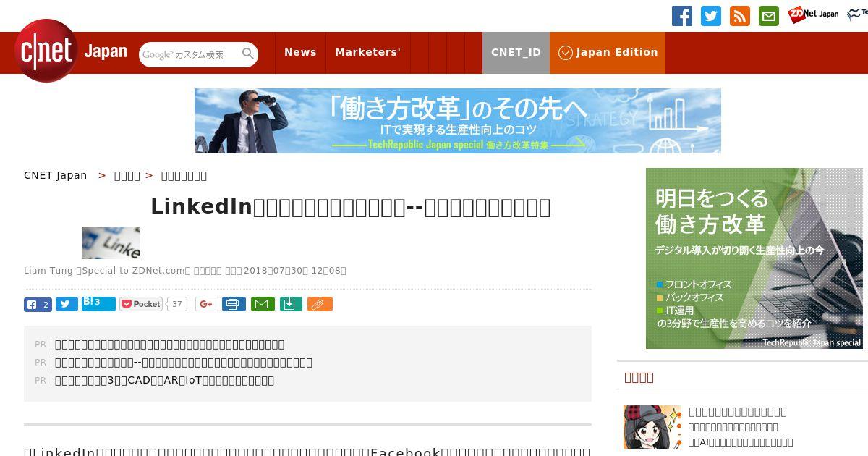Click the CNET Japan logo

click(70, 51)
